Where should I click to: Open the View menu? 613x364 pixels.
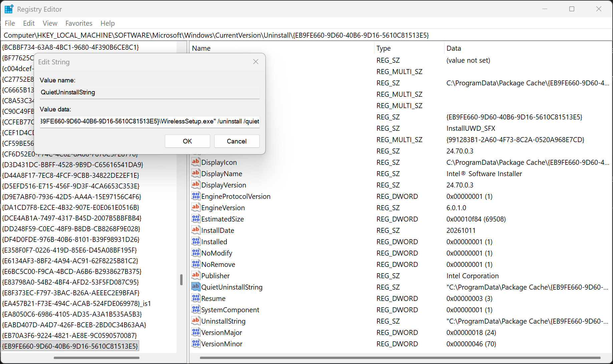[50, 23]
